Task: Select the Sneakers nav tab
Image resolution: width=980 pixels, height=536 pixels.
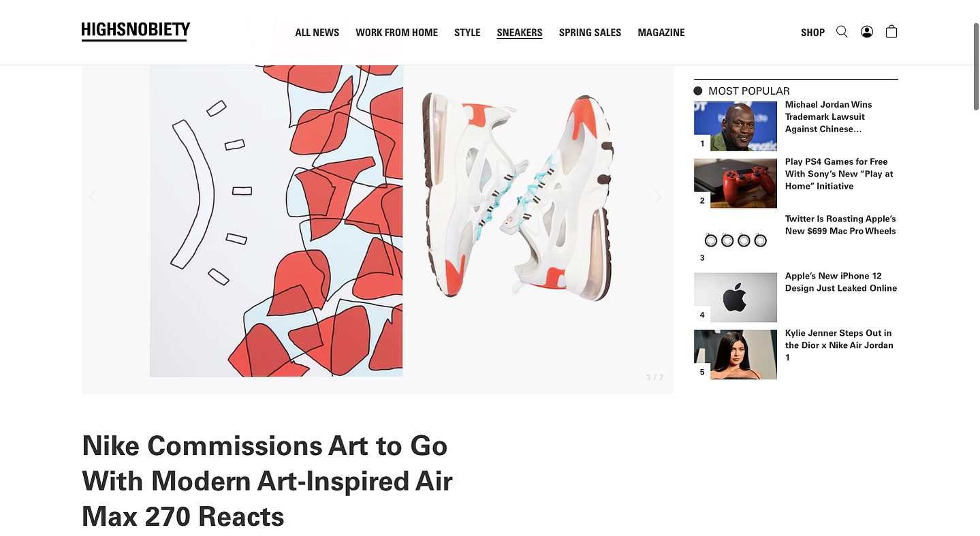Action: [x=520, y=33]
